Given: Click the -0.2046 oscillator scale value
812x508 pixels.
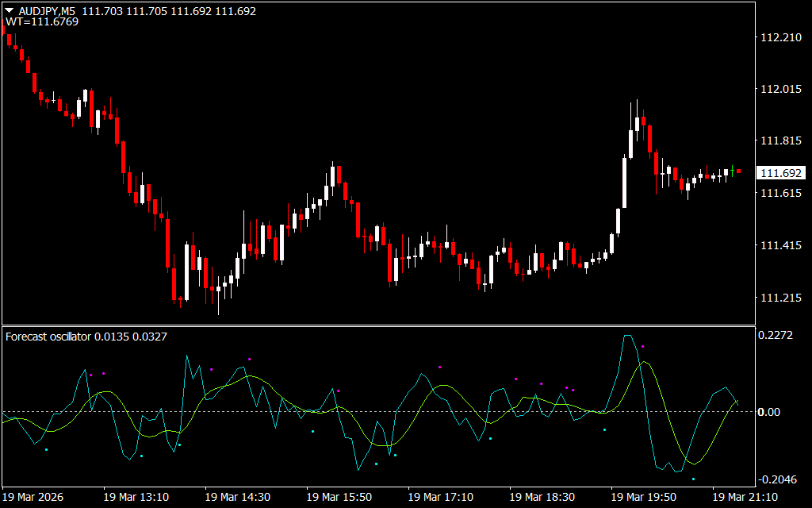Looking at the screenshot, I should point(776,479).
